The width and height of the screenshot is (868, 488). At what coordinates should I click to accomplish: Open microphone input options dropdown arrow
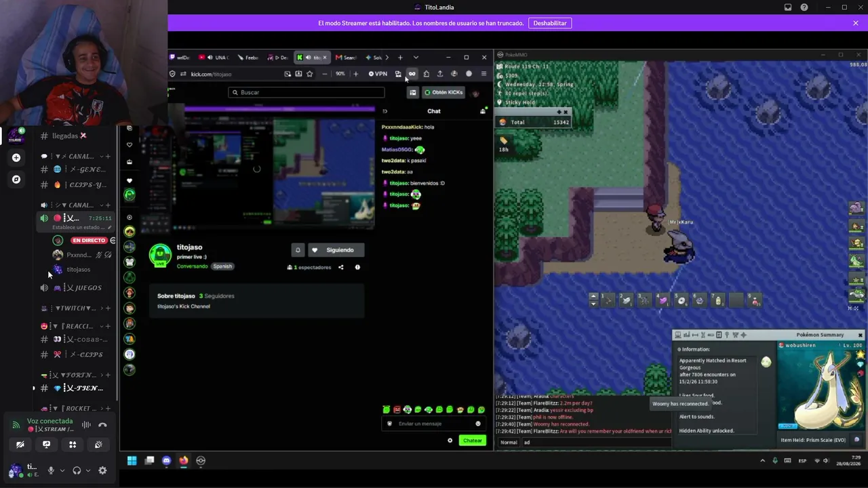pyautogui.click(x=62, y=470)
